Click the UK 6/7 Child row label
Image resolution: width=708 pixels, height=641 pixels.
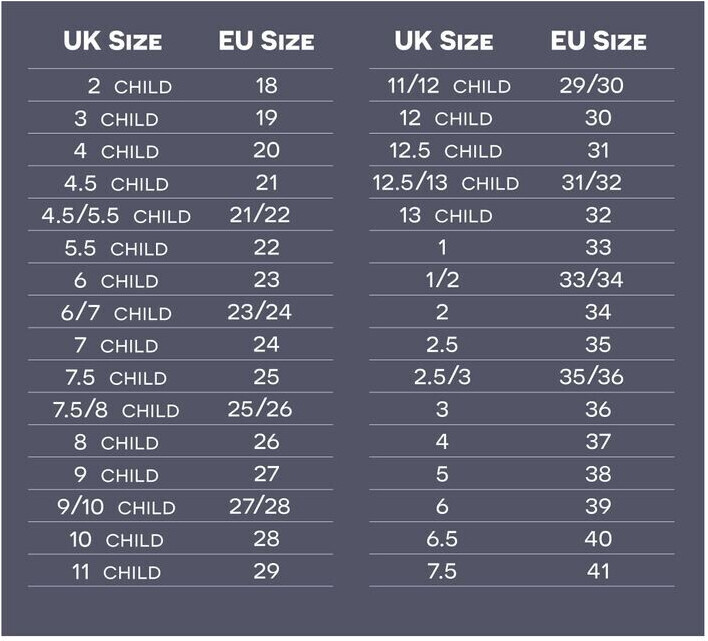click(x=116, y=313)
